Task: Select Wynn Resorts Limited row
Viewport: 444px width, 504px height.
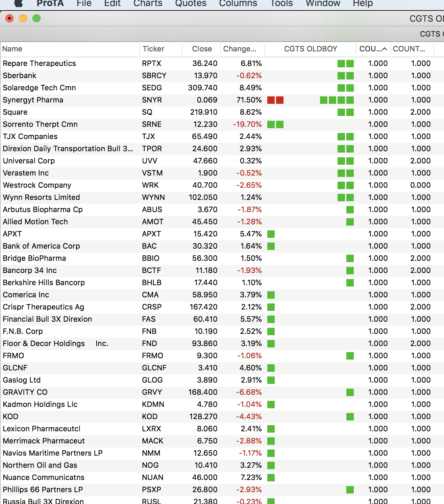Action: (x=222, y=198)
